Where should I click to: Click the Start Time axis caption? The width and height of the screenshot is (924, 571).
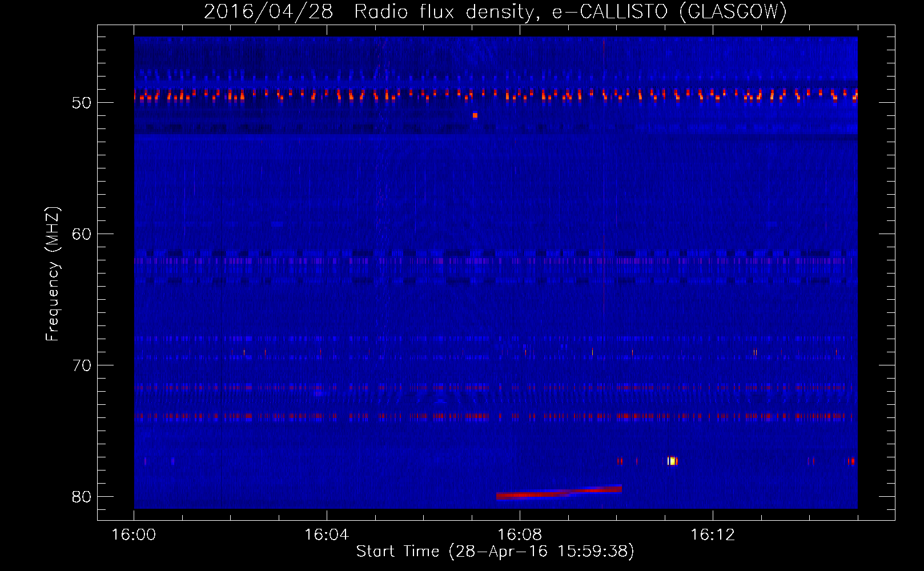coord(495,552)
